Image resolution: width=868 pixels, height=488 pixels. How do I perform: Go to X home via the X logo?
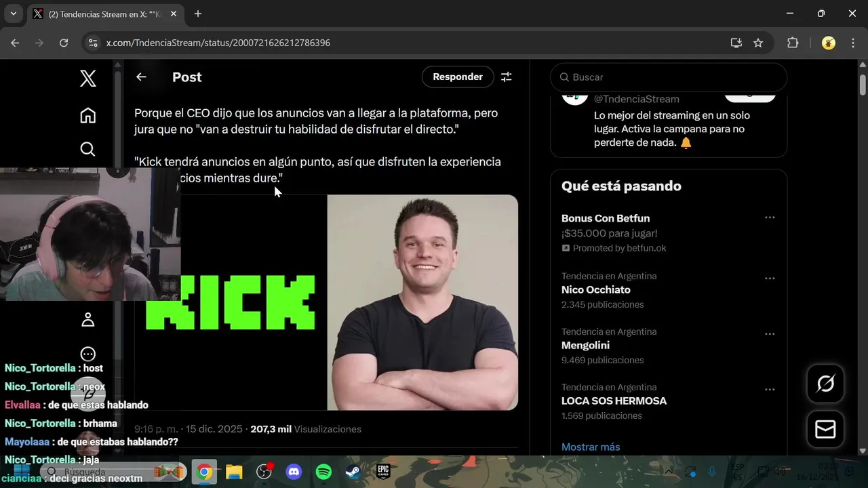click(88, 78)
